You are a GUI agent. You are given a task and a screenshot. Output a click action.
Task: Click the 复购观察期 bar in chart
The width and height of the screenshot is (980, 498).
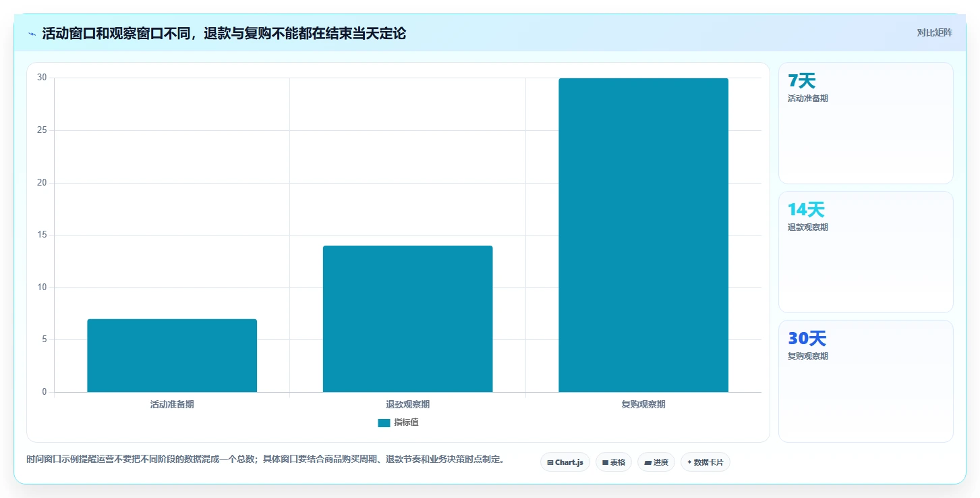pos(643,235)
